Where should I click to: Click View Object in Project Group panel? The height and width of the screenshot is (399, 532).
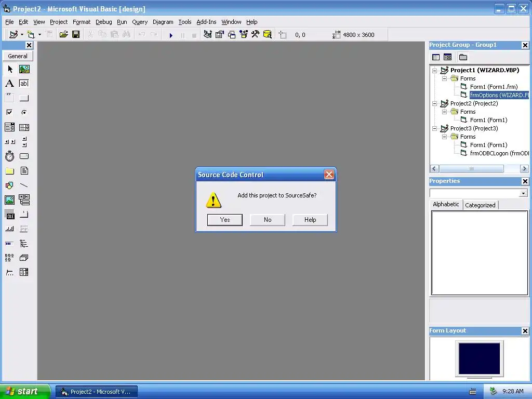click(x=448, y=57)
